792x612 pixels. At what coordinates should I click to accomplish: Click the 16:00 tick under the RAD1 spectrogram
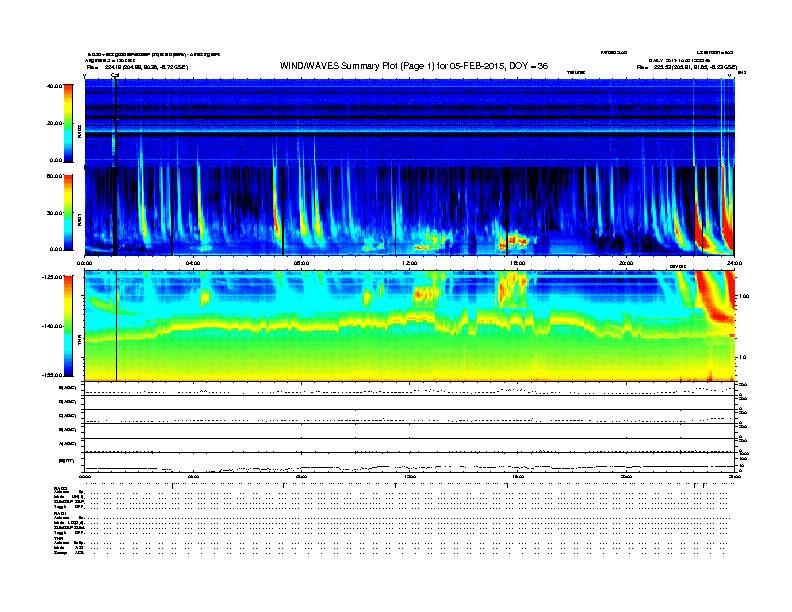pos(518,263)
